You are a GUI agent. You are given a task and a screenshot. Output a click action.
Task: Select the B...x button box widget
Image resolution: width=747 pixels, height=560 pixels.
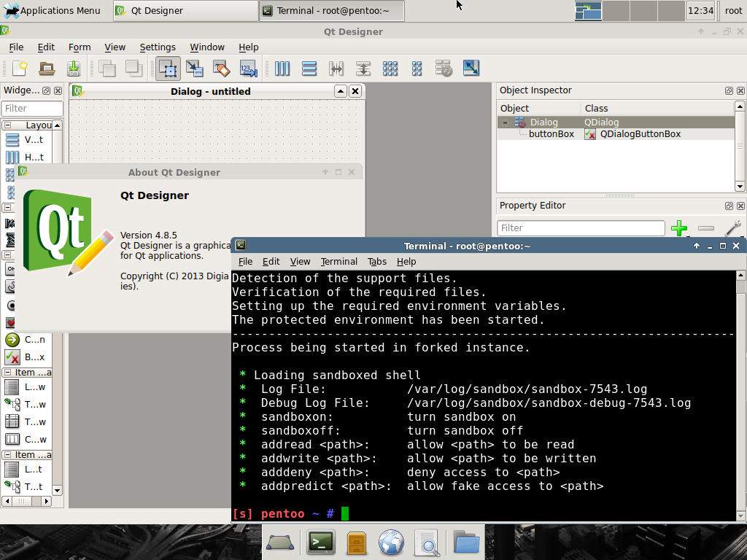pyautogui.click(x=26, y=357)
